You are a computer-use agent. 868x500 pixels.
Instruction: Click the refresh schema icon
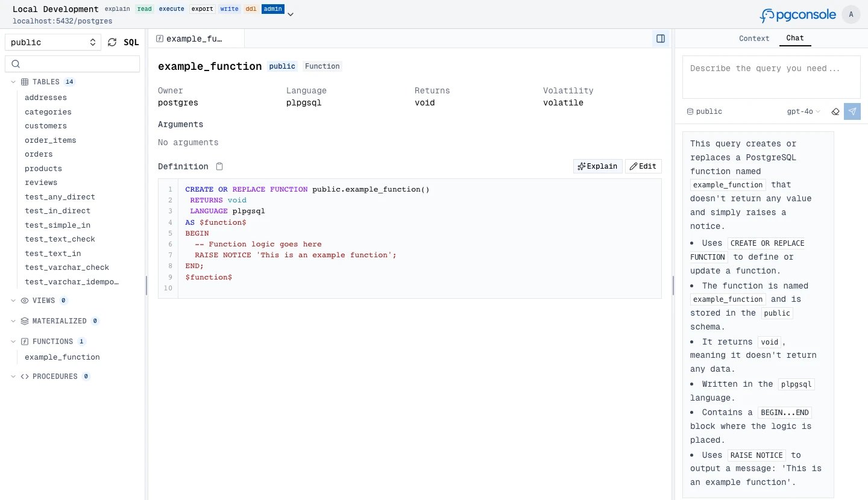click(112, 42)
